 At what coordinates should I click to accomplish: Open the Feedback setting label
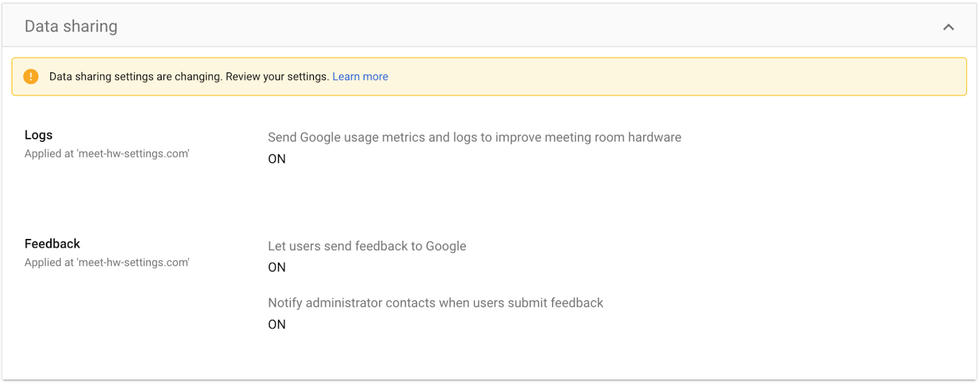(52, 244)
